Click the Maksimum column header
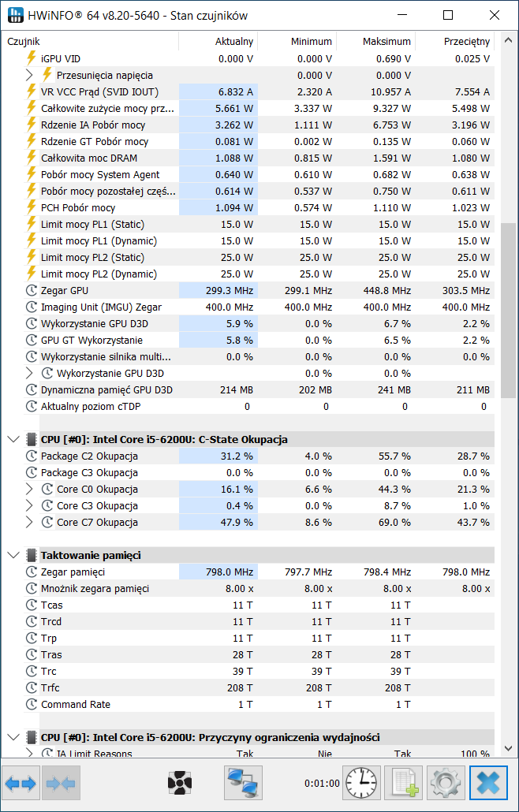The height and width of the screenshot is (812, 519). pyautogui.click(x=375, y=42)
